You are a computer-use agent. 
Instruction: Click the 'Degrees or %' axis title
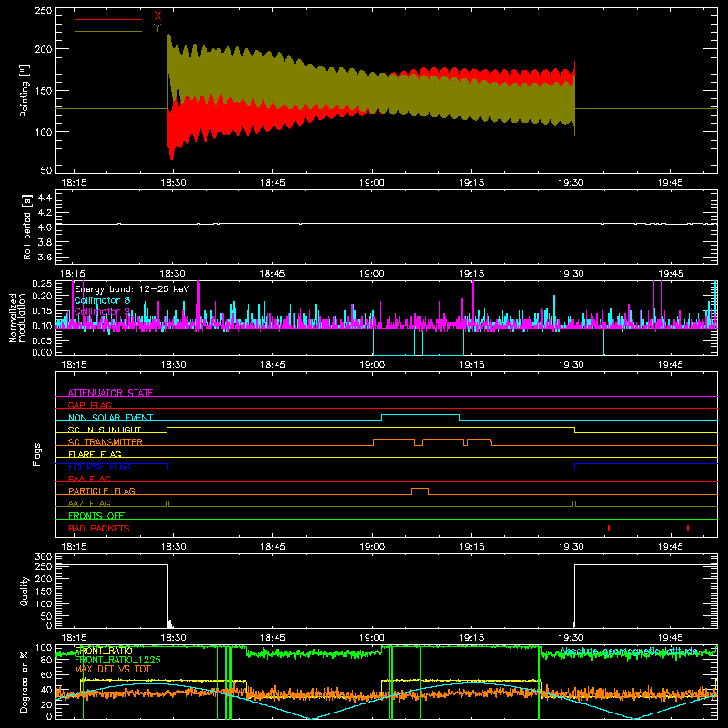coord(25,682)
